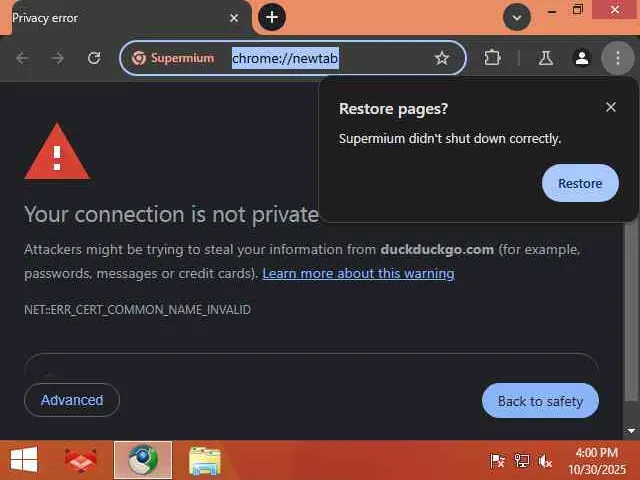Open Learn more about this warning link
This screenshot has width=640, height=480.
click(358, 273)
